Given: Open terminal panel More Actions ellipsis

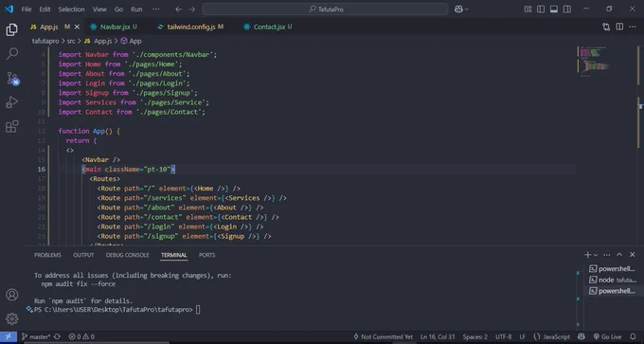Looking at the screenshot, I should [607, 255].
